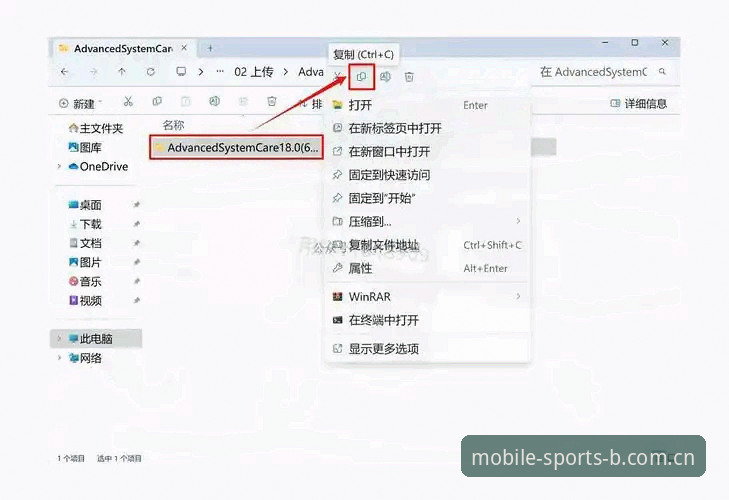Screen dimensions: 729x500
Task: Click the pin icon beside 音乐
Action: [136, 281]
